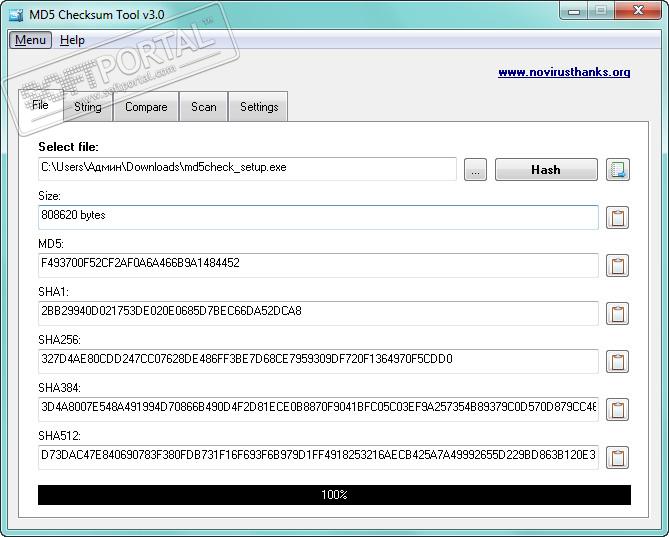This screenshot has width=669, height=537.
Task: Click inside the MD5 hash field
Action: tap(318, 265)
